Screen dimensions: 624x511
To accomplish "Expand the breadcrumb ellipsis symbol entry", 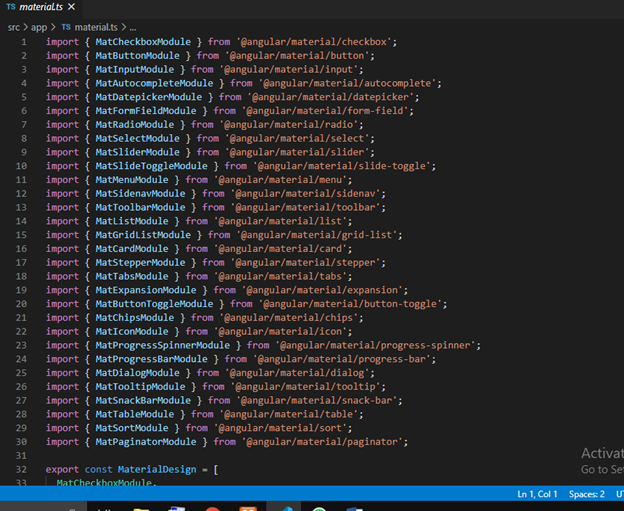I will point(133,28).
